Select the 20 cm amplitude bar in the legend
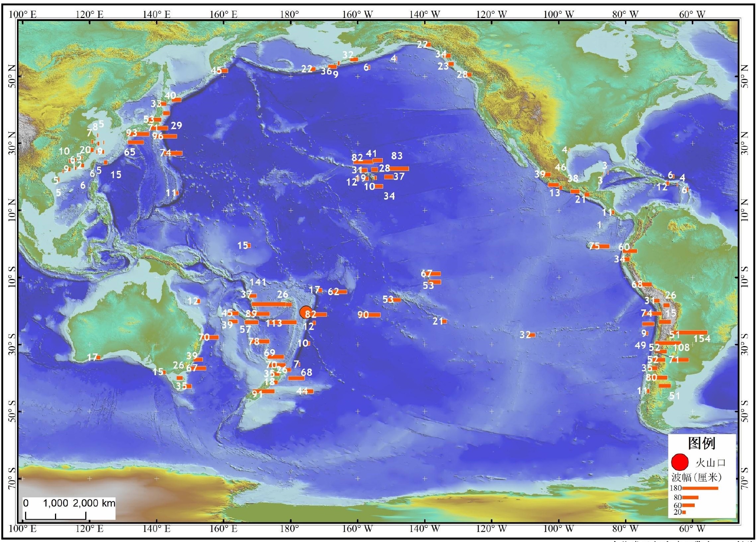Image resolution: width=756 pixels, height=542 pixels. tap(684, 512)
